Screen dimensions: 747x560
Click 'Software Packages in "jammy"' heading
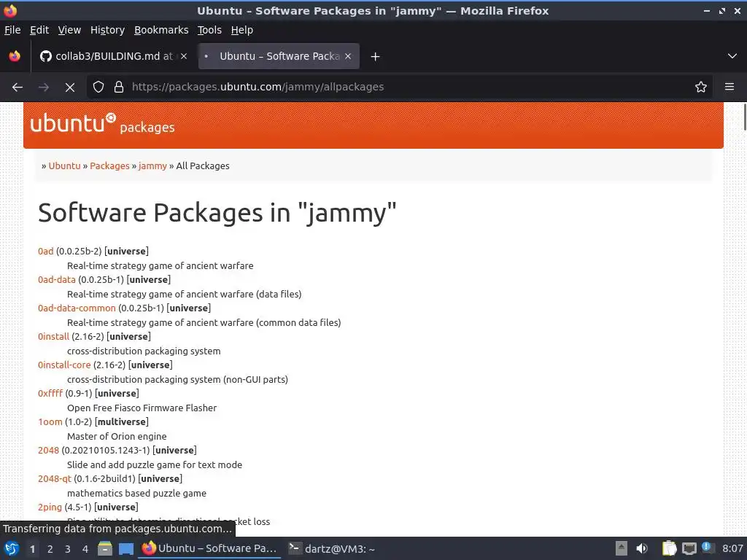tap(217, 212)
